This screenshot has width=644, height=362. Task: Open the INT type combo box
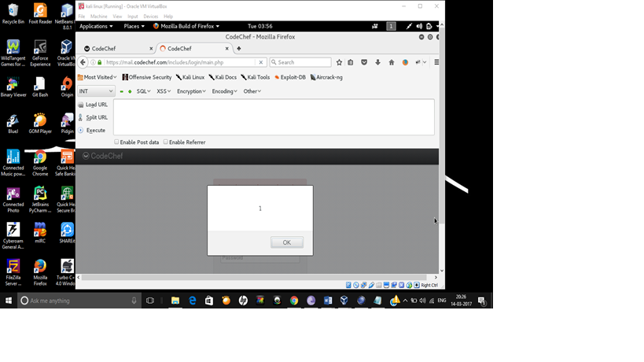96,91
